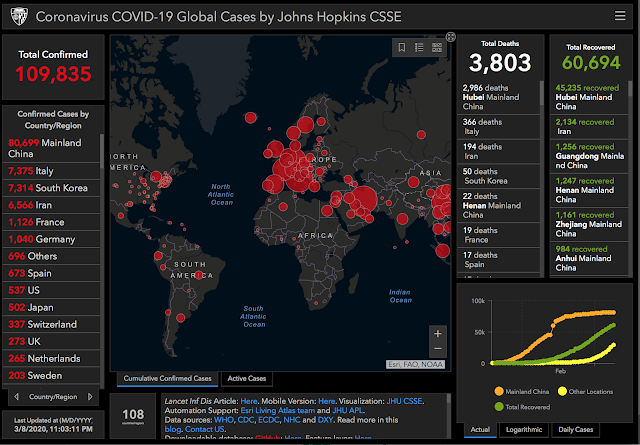Select the Daily Cases chart tab
This screenshot has height=445, width=640.
[x=576, y=429]
